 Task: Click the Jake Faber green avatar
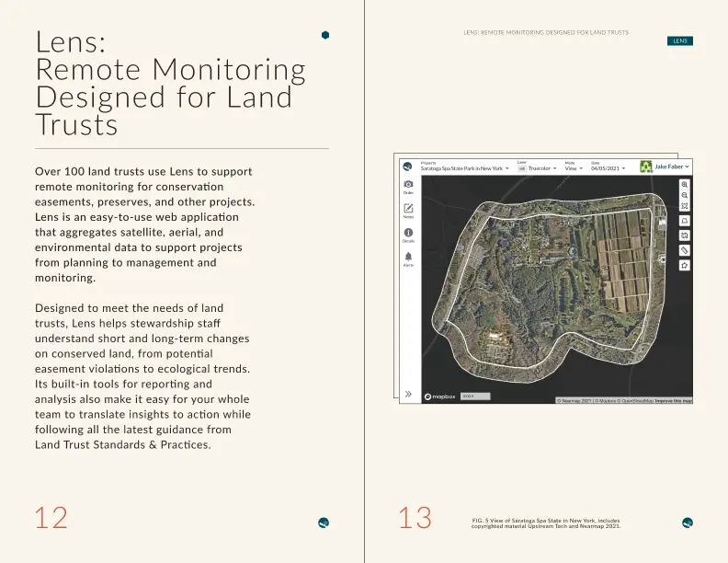(x=646, y=167)
